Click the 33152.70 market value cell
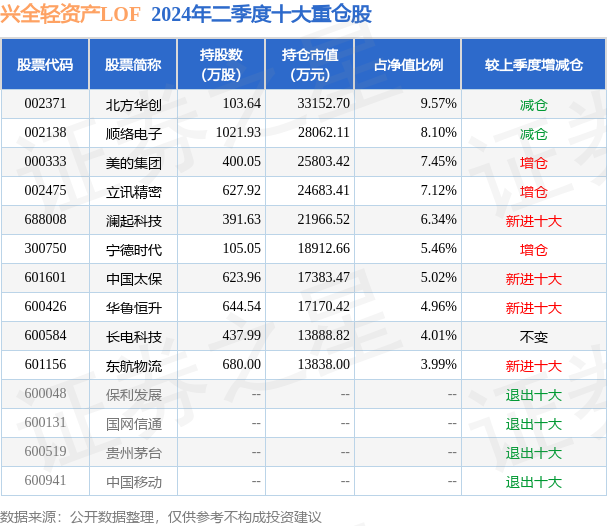The height and width of the screenshot is (526, 607). (323, 104)
